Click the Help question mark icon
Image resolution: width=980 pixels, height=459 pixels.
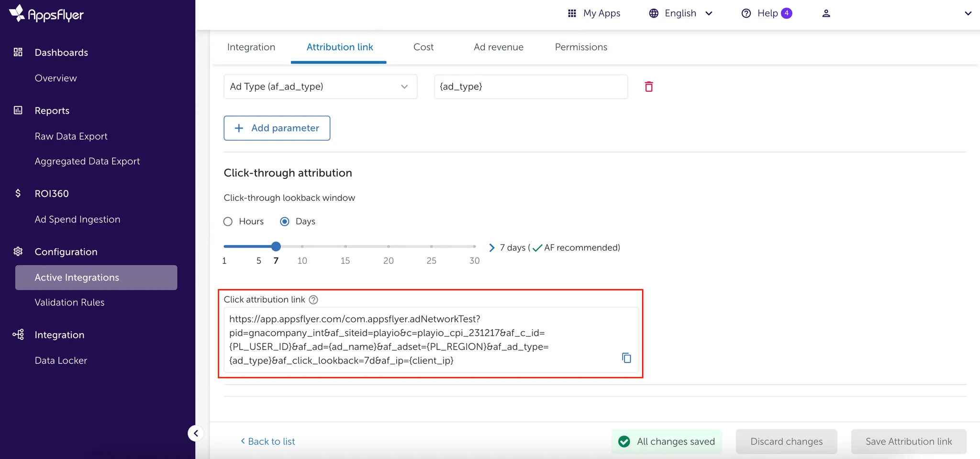coord(746,13)
